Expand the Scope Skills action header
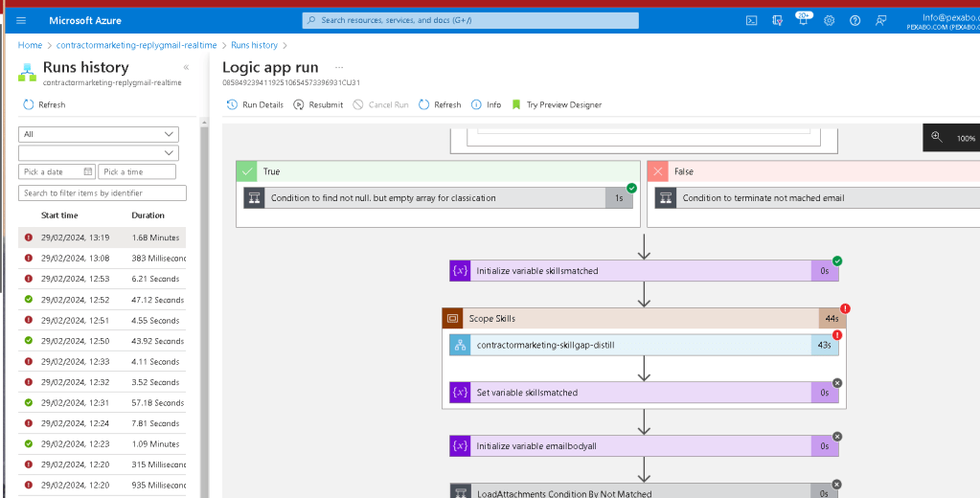 [x=644, y=318]
